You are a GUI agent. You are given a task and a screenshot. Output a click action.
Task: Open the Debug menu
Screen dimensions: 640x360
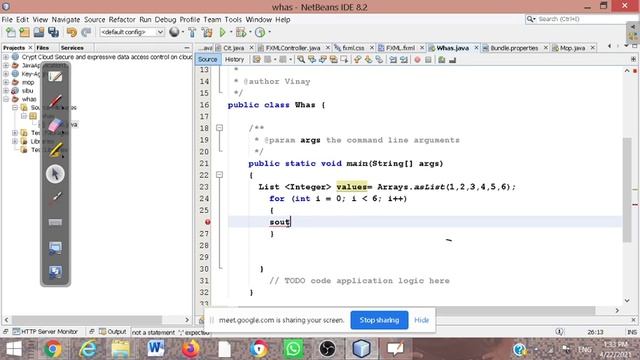[165, 20]
